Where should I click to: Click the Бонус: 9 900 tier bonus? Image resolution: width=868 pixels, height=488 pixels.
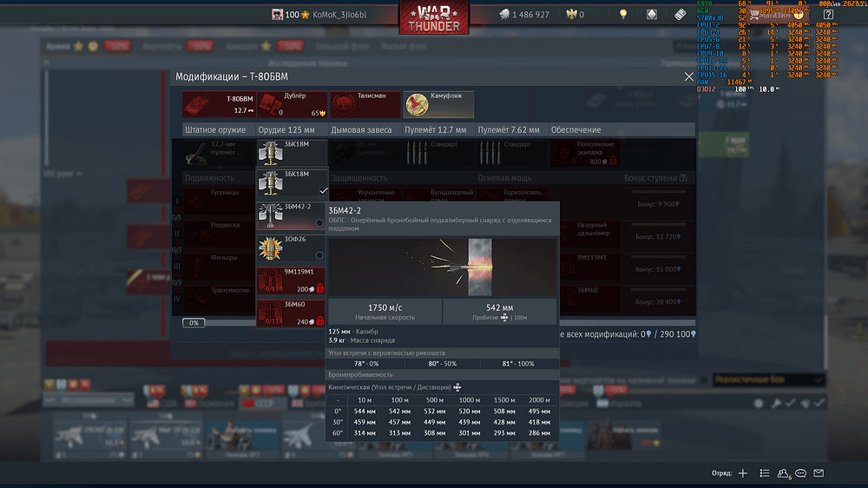[x=658, y=204]
